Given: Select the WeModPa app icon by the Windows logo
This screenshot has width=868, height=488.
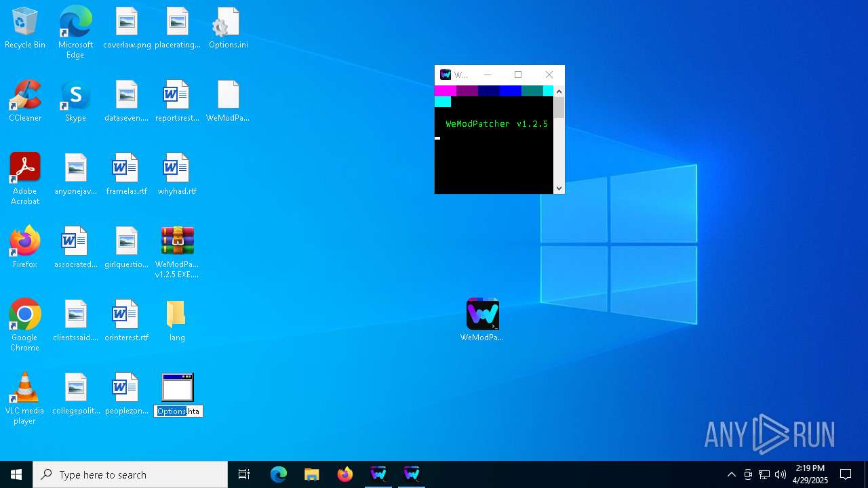Looking at the screenshot, I should (482, 320).
